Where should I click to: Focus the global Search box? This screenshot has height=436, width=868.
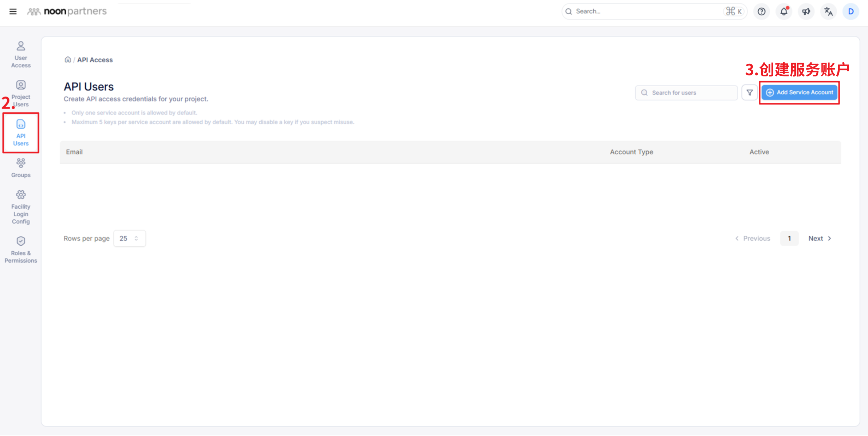648,11
